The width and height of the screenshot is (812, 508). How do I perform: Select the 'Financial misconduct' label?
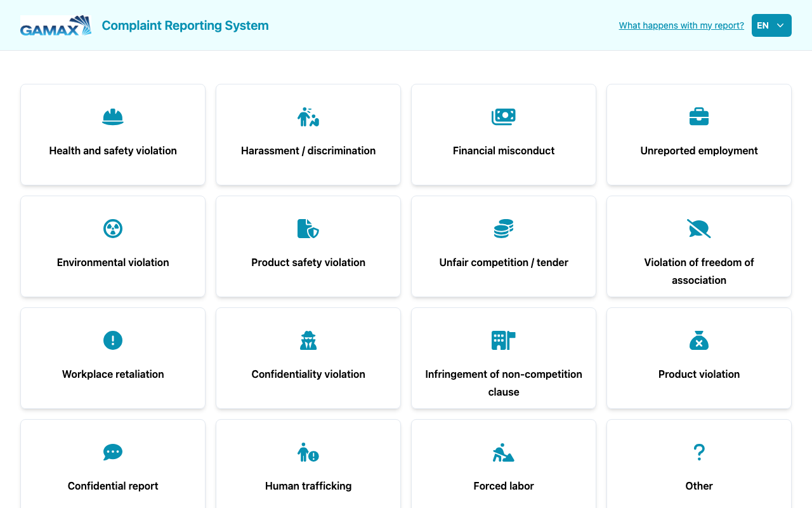click(x=504, y=150)
